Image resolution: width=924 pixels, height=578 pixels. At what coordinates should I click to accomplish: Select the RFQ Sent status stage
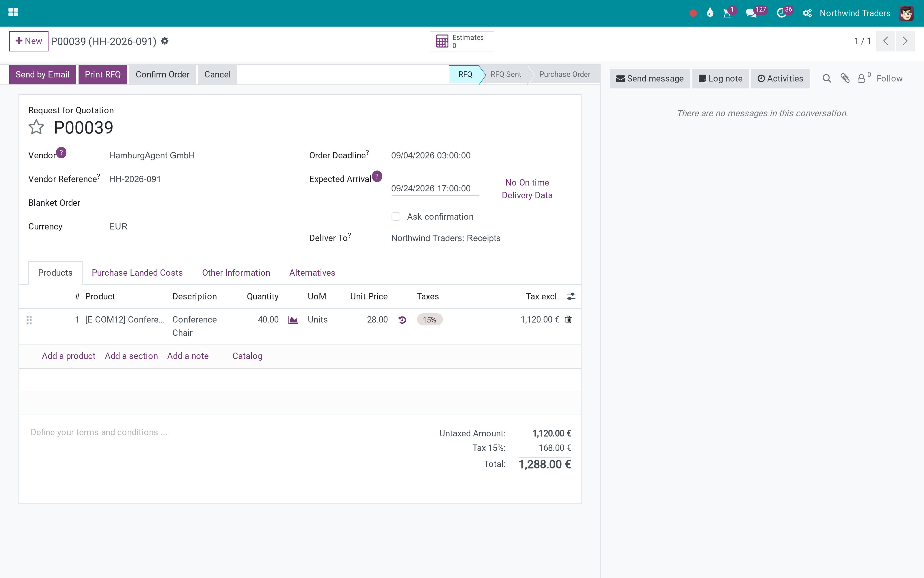coord(506,75)
